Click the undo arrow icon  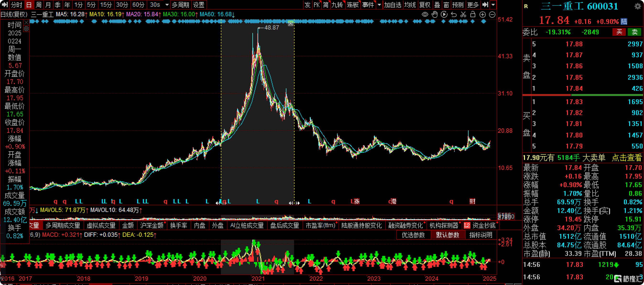[453, 15]
